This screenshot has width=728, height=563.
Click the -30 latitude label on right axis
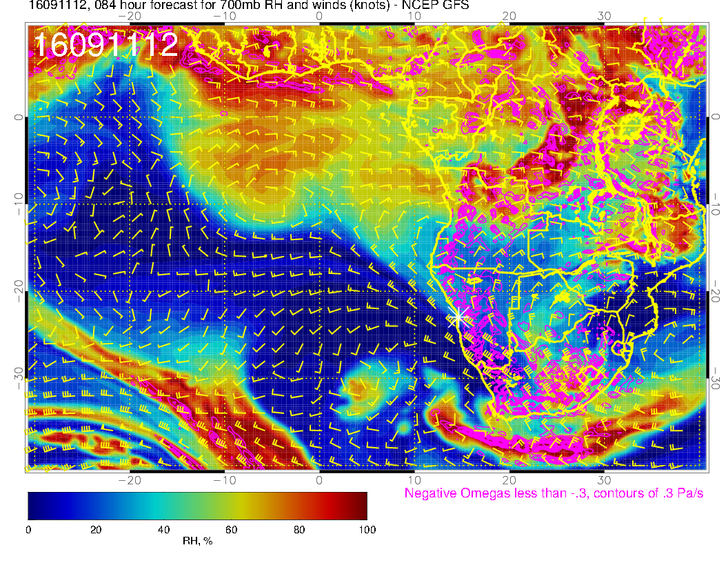[x=716, y=378]
